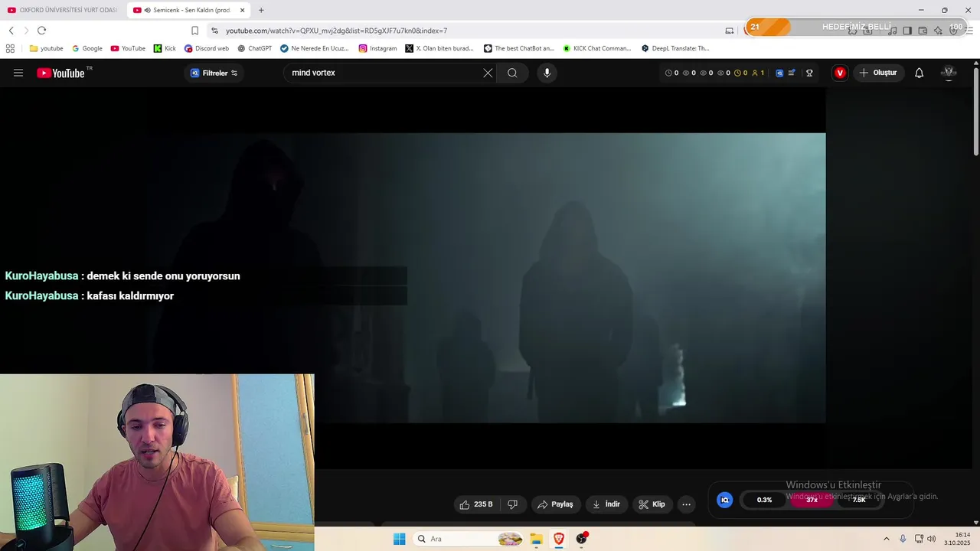This screenshot has height=551, width=980.
Task: Open Brave browser from taskbar
Action: (x=559, y=539)
